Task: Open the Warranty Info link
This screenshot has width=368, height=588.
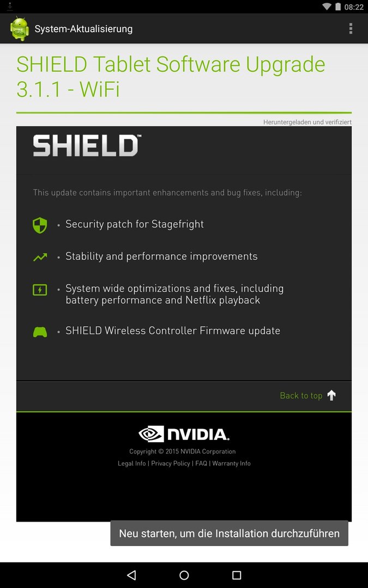Action: coord(231,463)
